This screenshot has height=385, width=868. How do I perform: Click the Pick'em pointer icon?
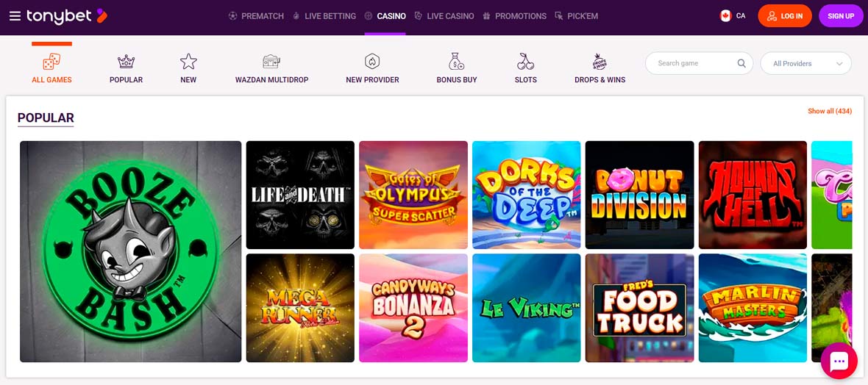click(558, 16)
